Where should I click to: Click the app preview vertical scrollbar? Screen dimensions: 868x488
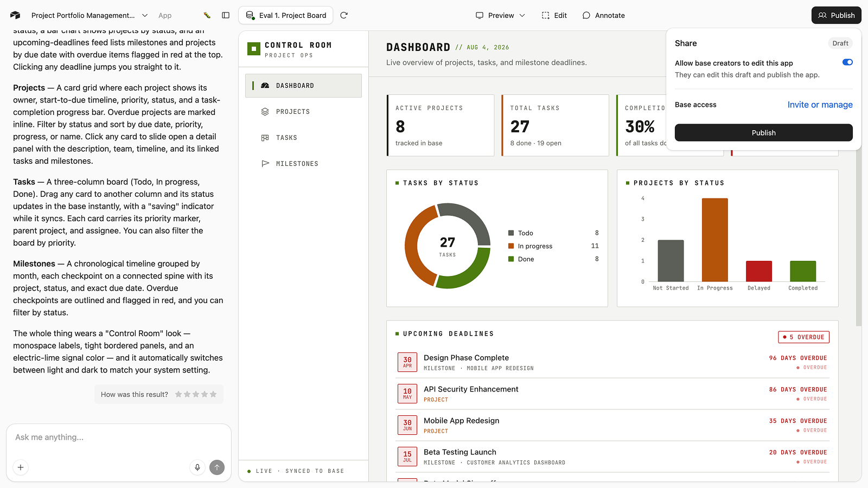[858, 239]
